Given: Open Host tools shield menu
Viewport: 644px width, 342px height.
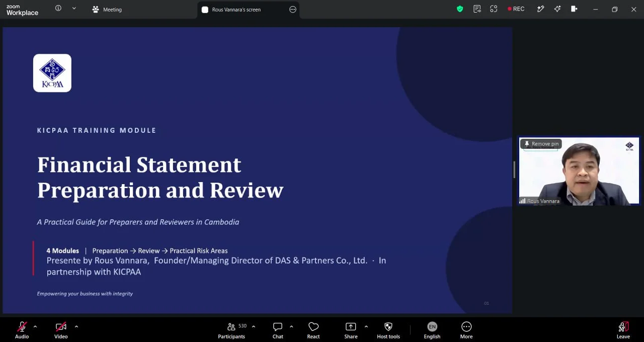Looking at the screenshot, I should point(388,330).
